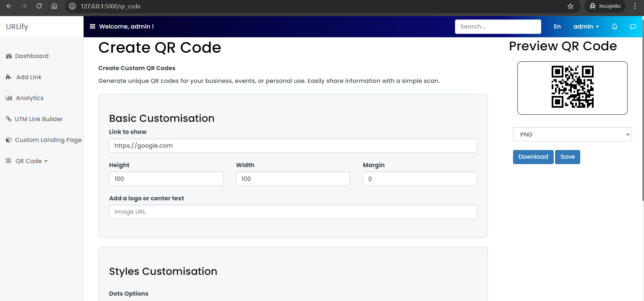The height and width of the screenshot is (301, 644).
Task: Click the URLify logo link
Action: point(17,27)
